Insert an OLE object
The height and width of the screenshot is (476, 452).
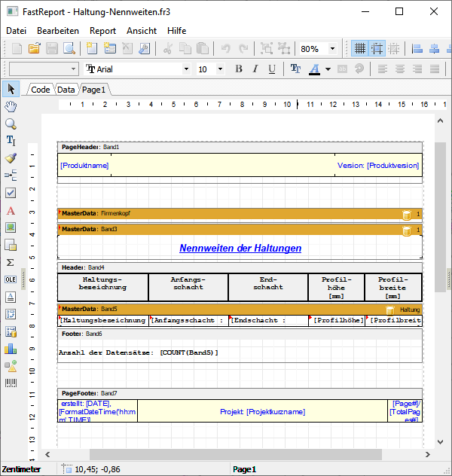point(11,279)
